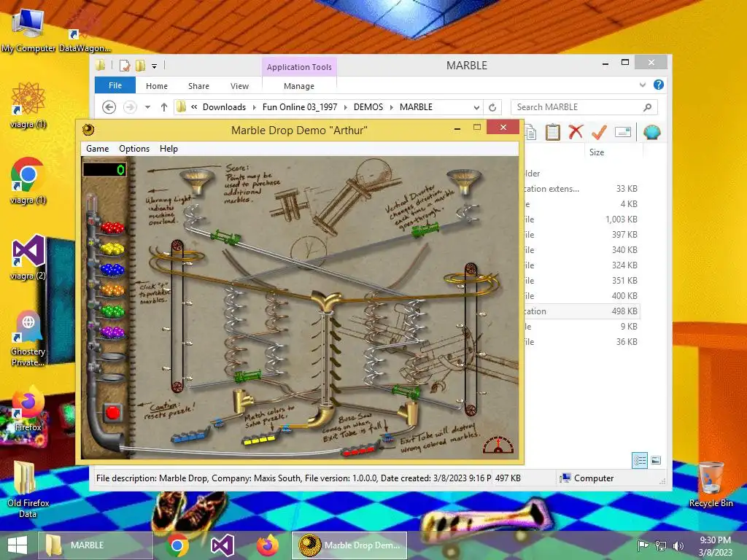Click the teal shell toolbar icon
Viewport: 747px width, 560px height.
click(x=651, y=132)
